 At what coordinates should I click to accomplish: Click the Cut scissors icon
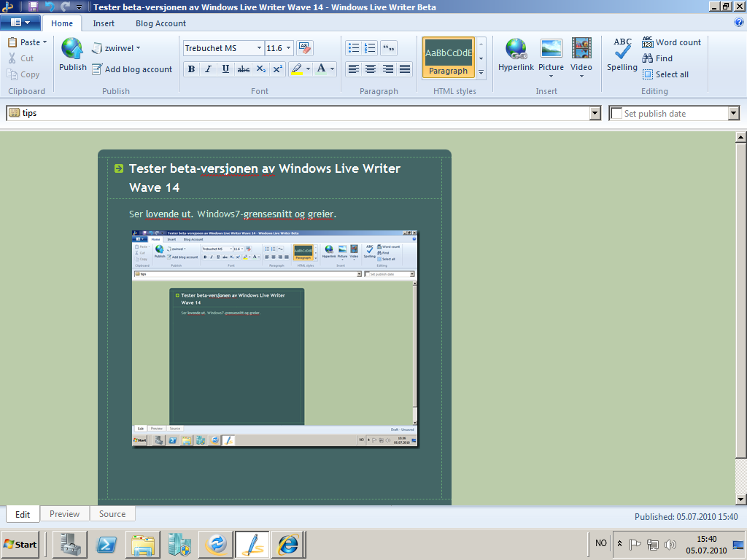coord(12,58)
